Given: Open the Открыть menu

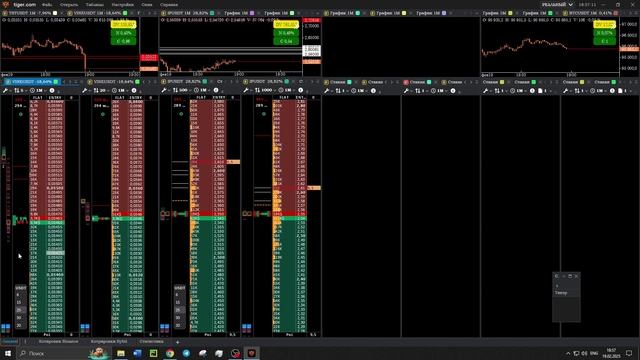Looking at the screenshot, I should (x=69, y=4).
